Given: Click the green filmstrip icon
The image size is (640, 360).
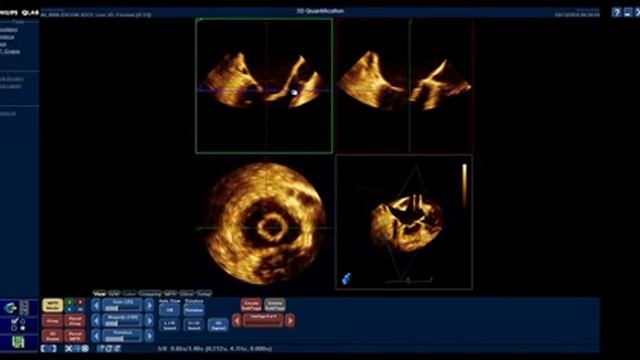Looking at the screenshot, I should [18, 342].
